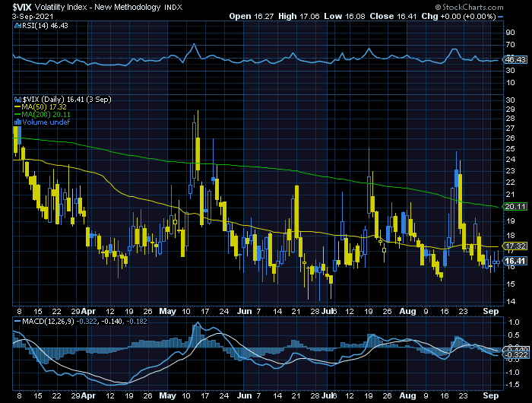Viewport: 532px width, 403px height.
Task: Click the May label on the date axis
Action: [x=168, y=312]
